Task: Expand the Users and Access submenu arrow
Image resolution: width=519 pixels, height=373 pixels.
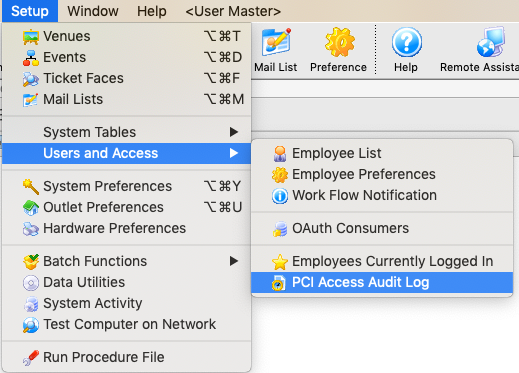Action: pyautogui.click(x=234, y=153)
